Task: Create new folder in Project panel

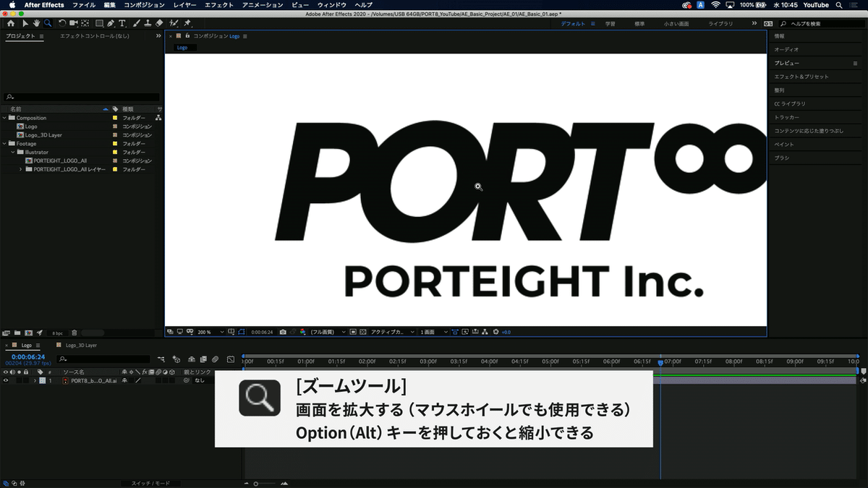Action: (x=17, y=333)
